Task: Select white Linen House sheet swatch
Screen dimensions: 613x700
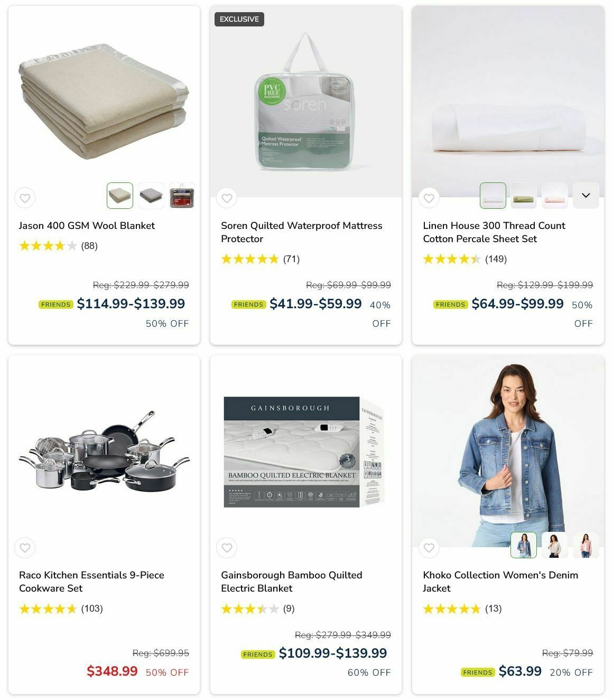Action: click(x=493, y=196)
